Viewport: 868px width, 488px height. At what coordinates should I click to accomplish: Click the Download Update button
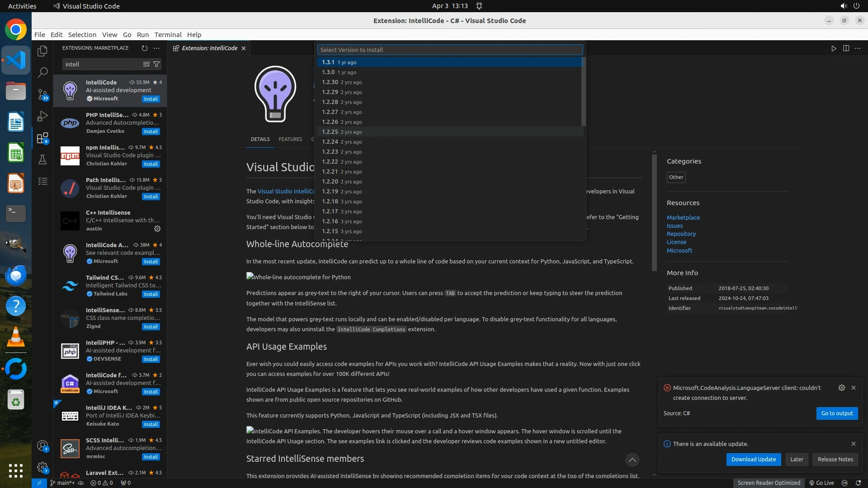(x=753, y=459)
